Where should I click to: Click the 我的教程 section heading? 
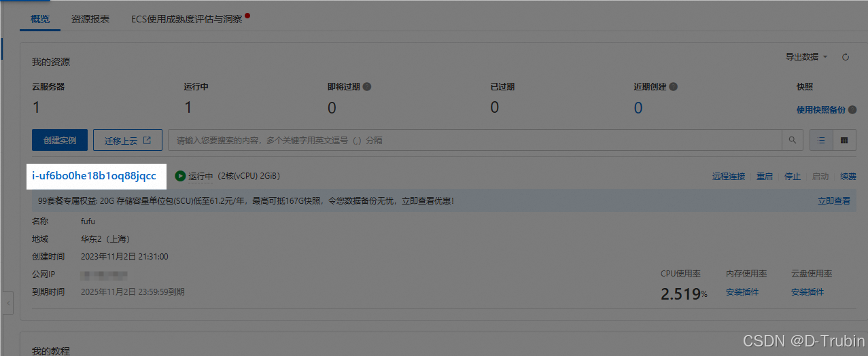51,351
